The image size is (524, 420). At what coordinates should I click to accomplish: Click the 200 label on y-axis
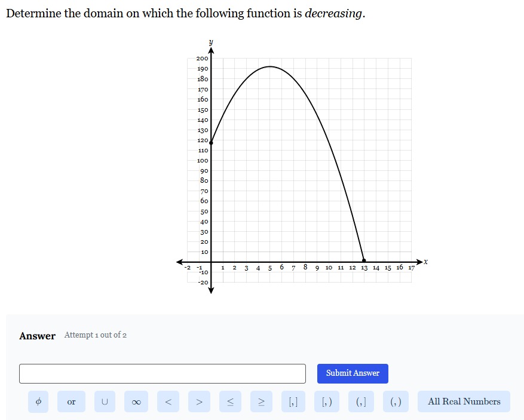[202, 58]
